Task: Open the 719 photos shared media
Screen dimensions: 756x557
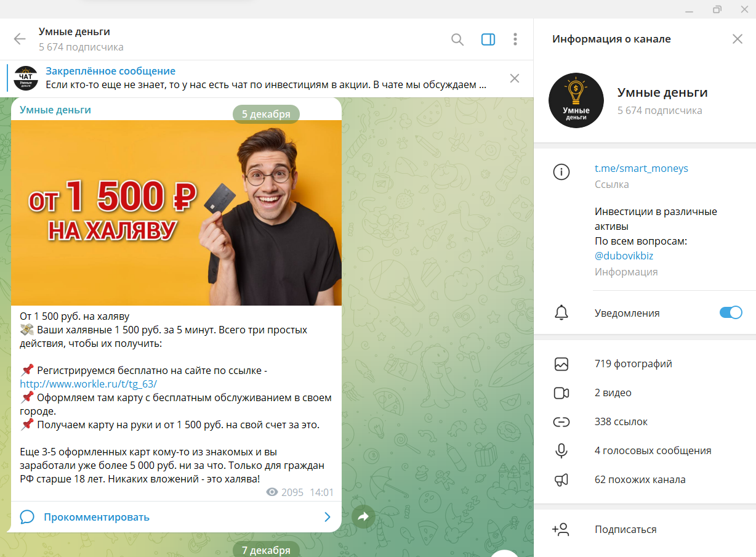Action: click(633, 364)
